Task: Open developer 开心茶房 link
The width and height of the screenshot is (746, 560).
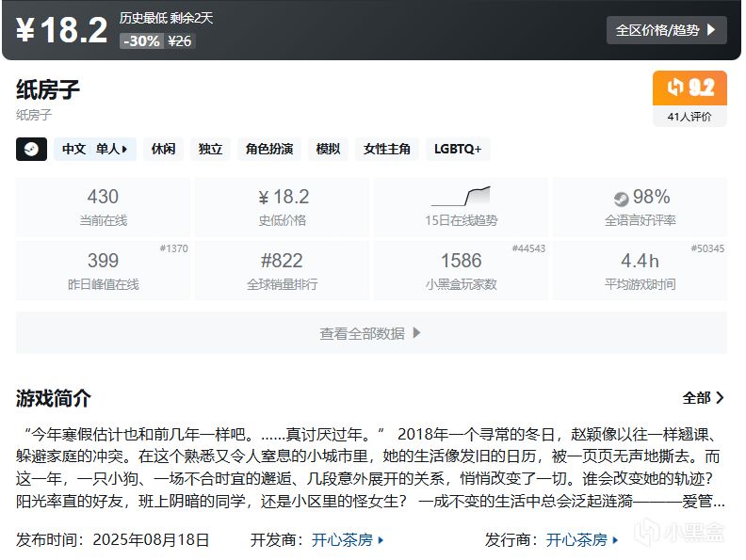Action: [348, 540]
